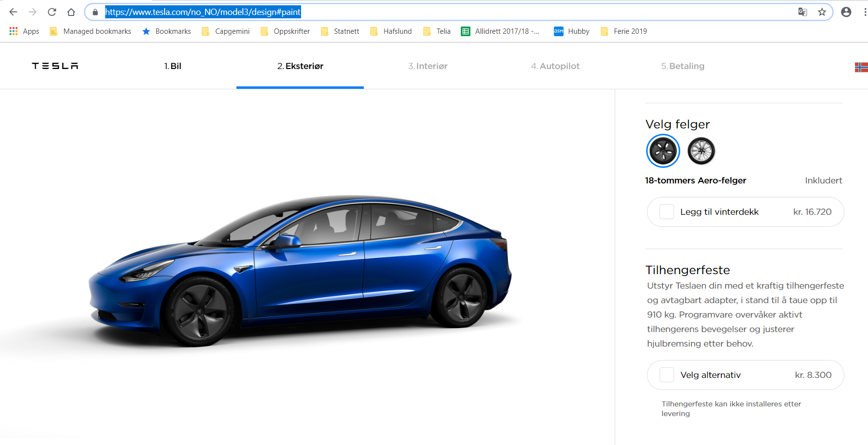Open Managed bookmarks folder

91,31
